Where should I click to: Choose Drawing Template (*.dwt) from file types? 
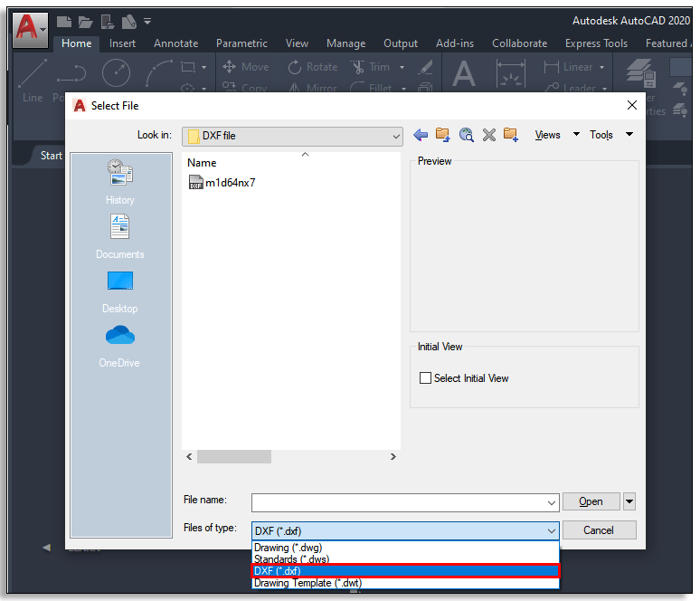405,583
